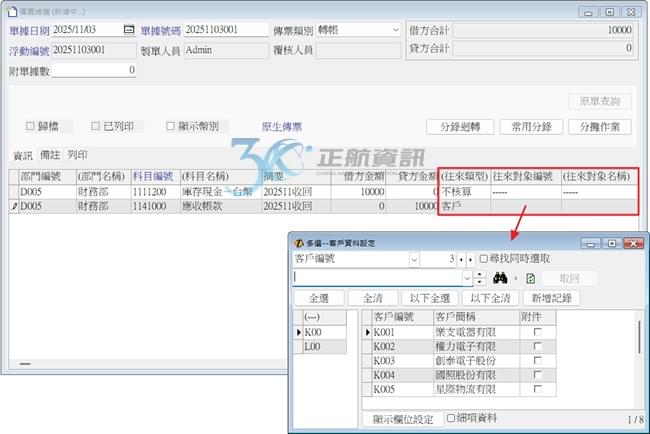This screenshot has width=650, height=434.
Task: Click the 庫存現金－台幣 cell
Action: pyautogui.click(x=221, y=192)
